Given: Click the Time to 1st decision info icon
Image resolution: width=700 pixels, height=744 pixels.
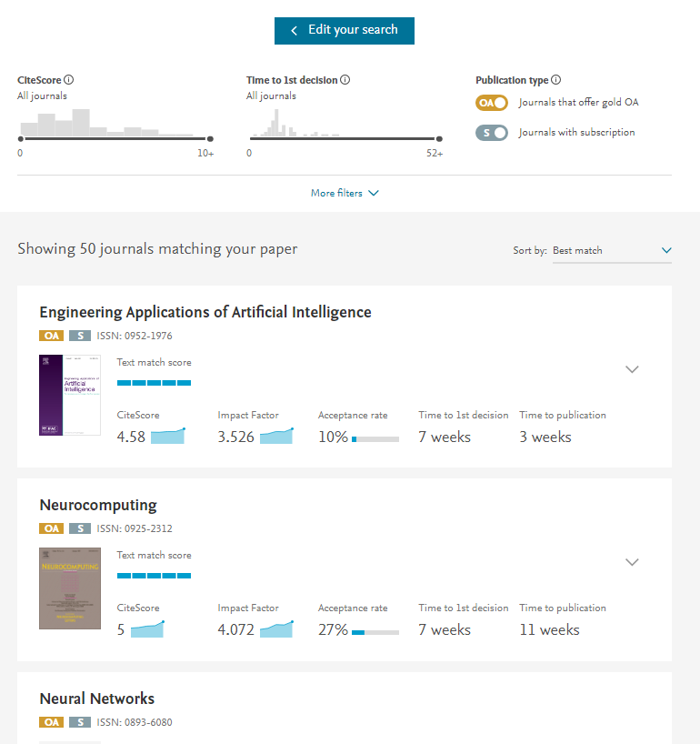Looking at the screenshot, I should point(345,80).
